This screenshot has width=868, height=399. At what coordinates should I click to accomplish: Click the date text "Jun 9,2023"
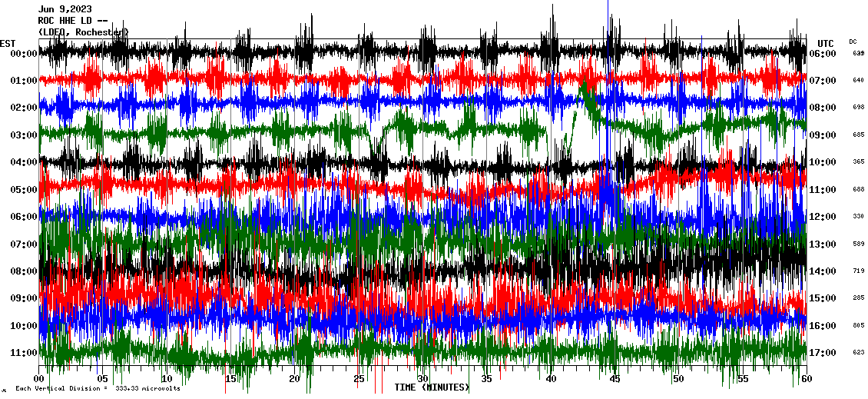[x=65, y=9]
